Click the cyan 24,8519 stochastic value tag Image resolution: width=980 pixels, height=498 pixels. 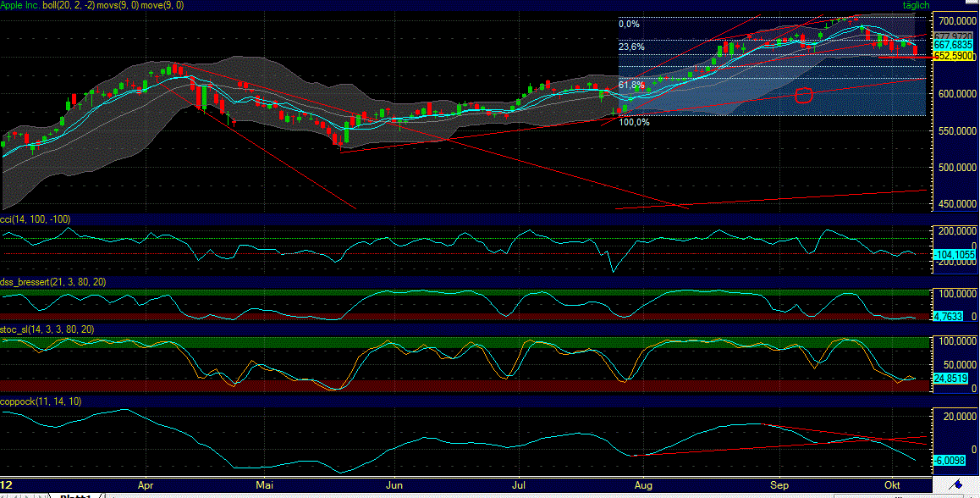click(x=950, y=379)
